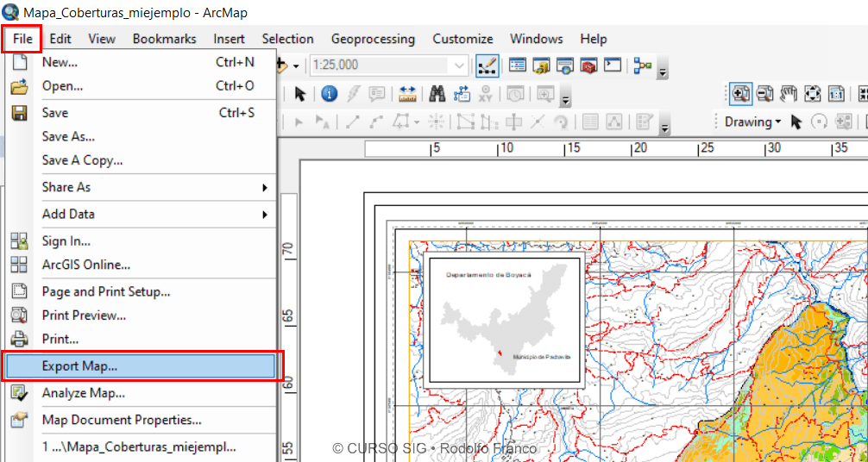Launch the ModelBuilder window
This screenshot has width=868, height=462.
click(x=642, y=66)
